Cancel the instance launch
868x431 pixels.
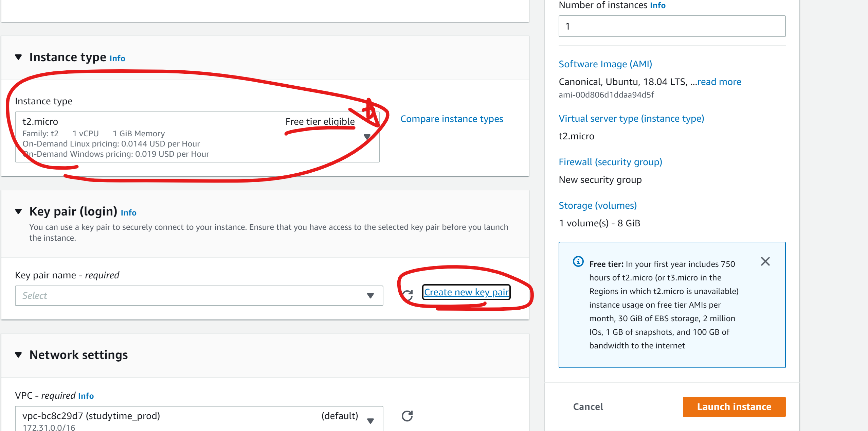point(588,407)
